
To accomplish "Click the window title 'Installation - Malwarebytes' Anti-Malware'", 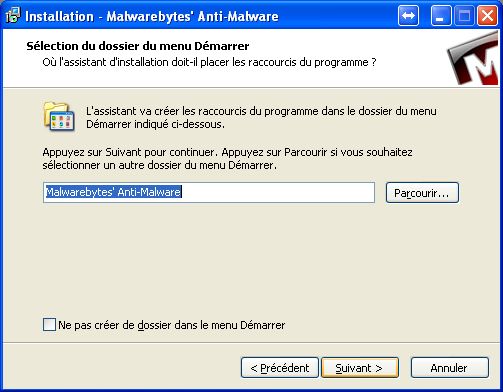I will point(152,16).
